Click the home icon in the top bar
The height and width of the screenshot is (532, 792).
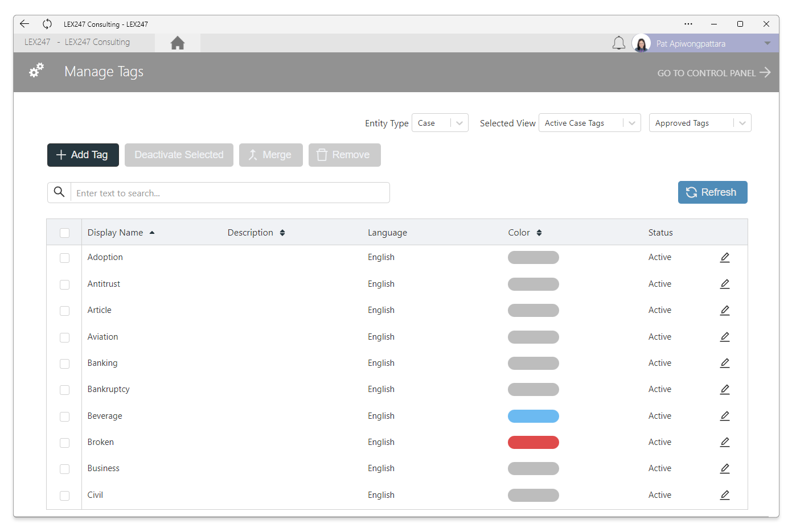pyautogui.click(x=177, y=43)
